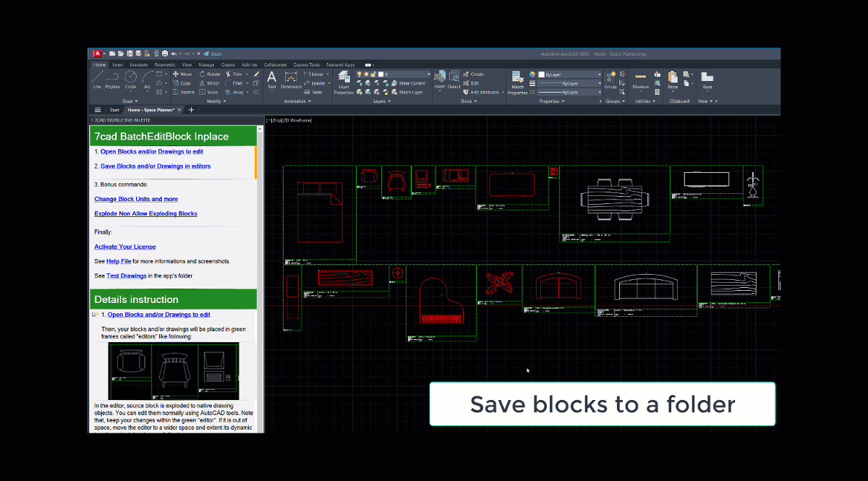Click Create block in Block panel
This screenshot has height=481, width=868.
pyautogui.click(x=473, y=74)
